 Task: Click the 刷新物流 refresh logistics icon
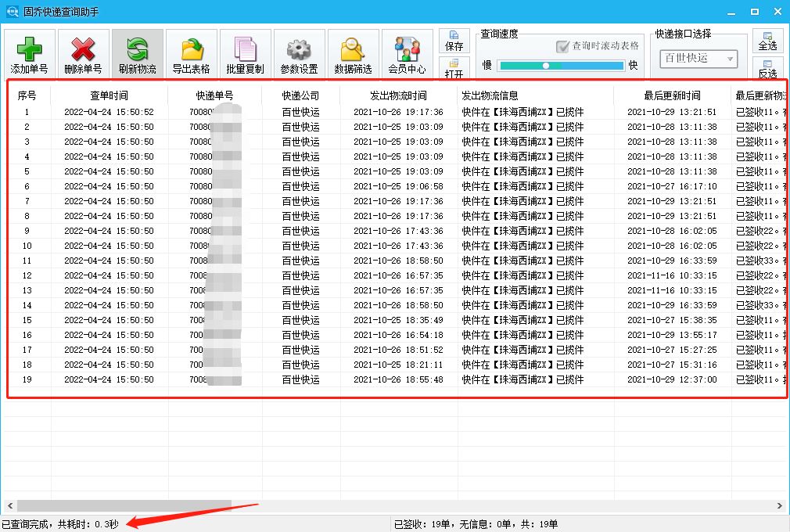tap(137, 52)
